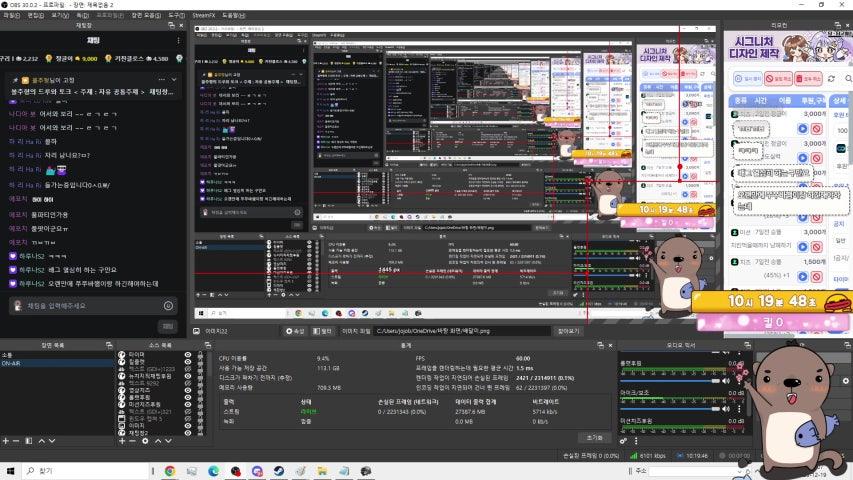Open source properties gear in sources toolbar
This screenshot has height=480, width=853.
coord(145,440)
